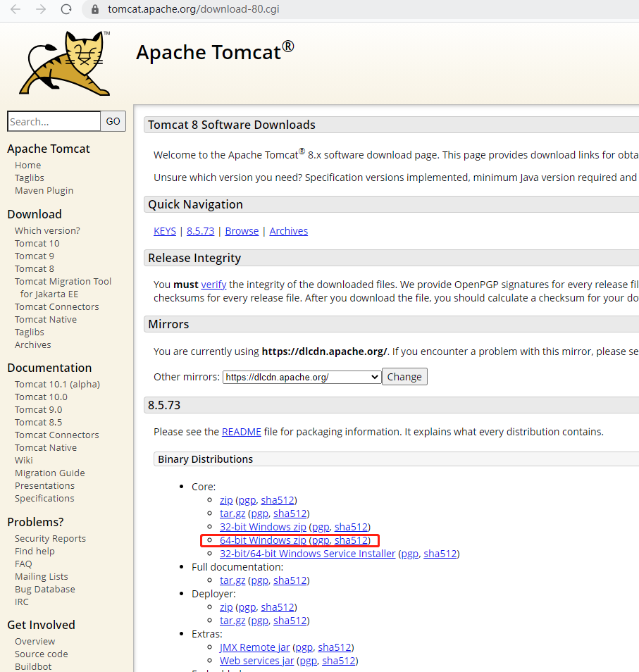Click the address bar URL

(x=193, y=9)
